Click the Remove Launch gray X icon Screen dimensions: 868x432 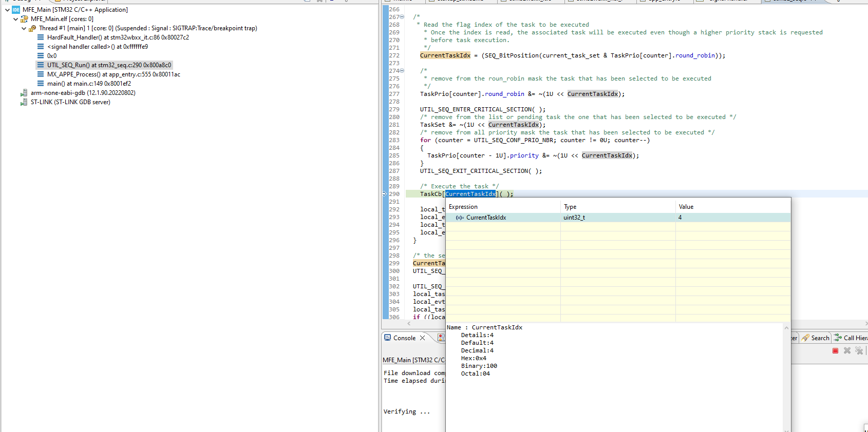(x=847, y=350)
